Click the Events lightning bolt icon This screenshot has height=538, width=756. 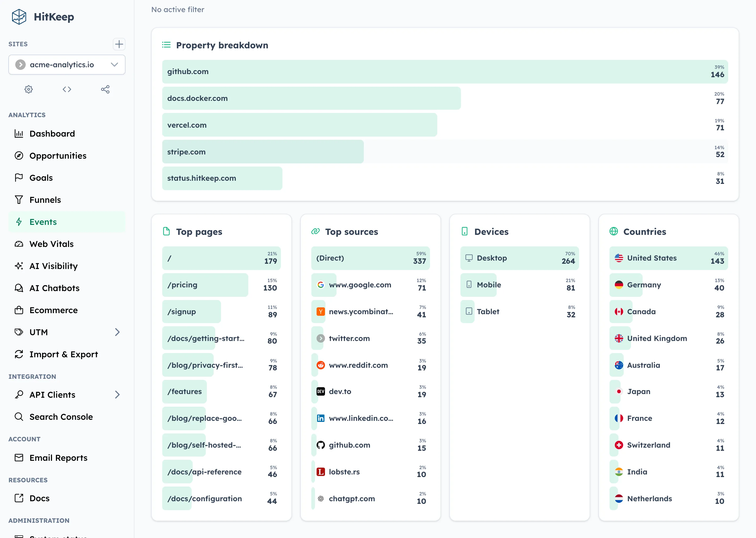tap(19, 222)
